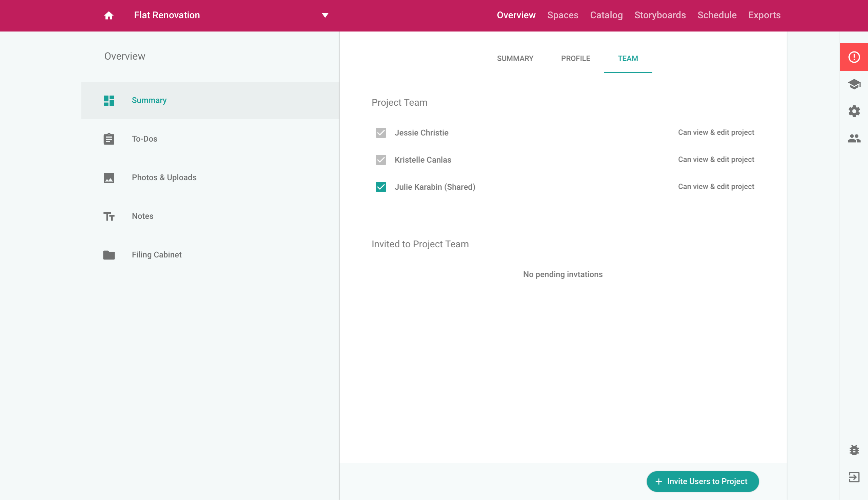Click the bug report icon
The height and width of the screenshot is (500, 868).
853,450
